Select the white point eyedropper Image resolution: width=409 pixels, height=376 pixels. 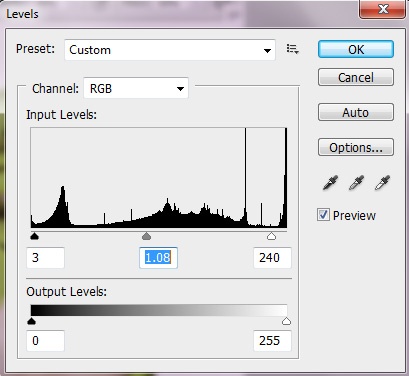[382, 183]
